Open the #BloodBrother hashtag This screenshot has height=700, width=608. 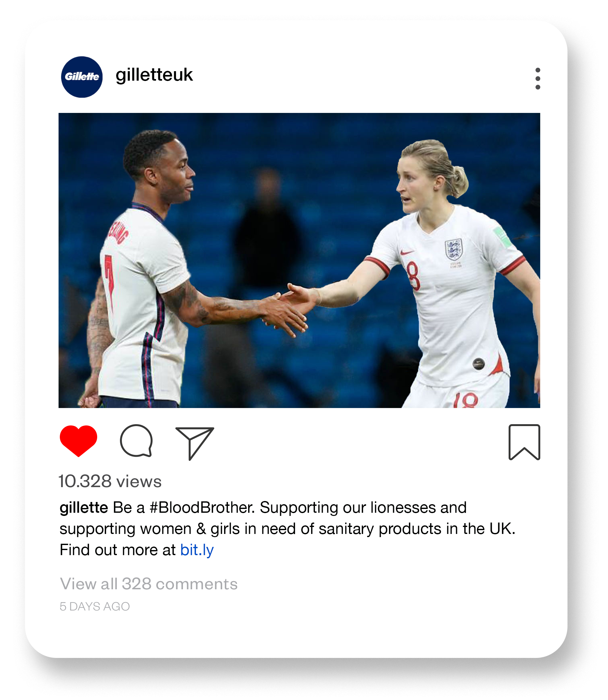pos(202,508)
